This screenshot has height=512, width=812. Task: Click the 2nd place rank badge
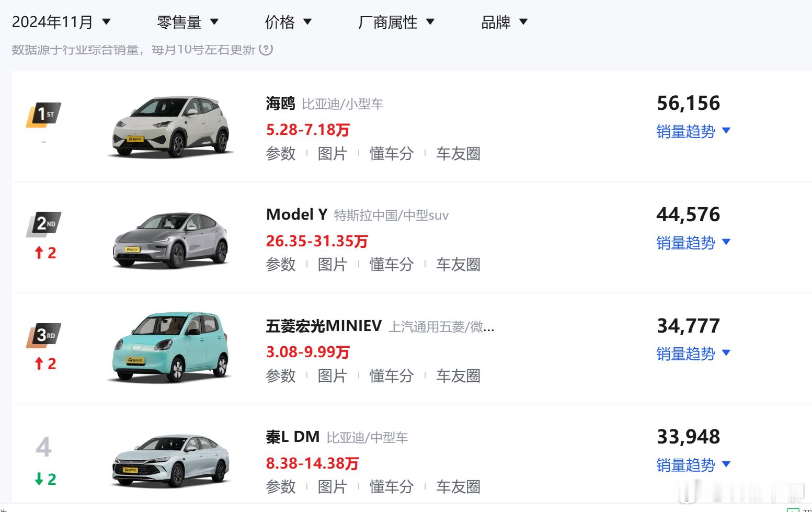click(44, 224)
